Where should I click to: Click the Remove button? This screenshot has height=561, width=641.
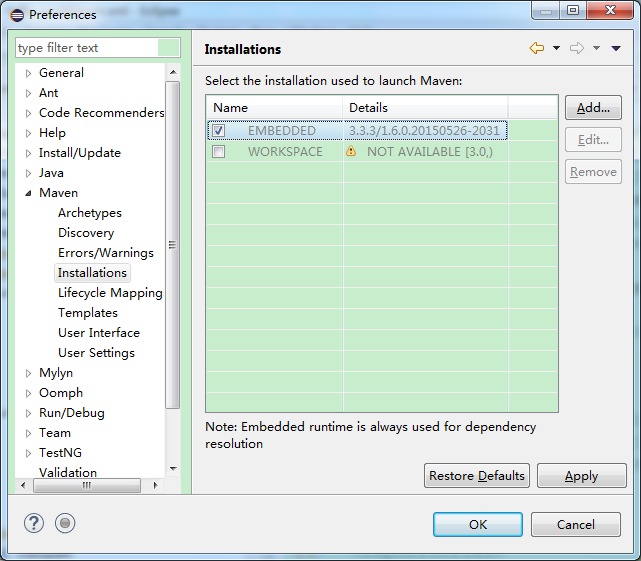[593, 172]
